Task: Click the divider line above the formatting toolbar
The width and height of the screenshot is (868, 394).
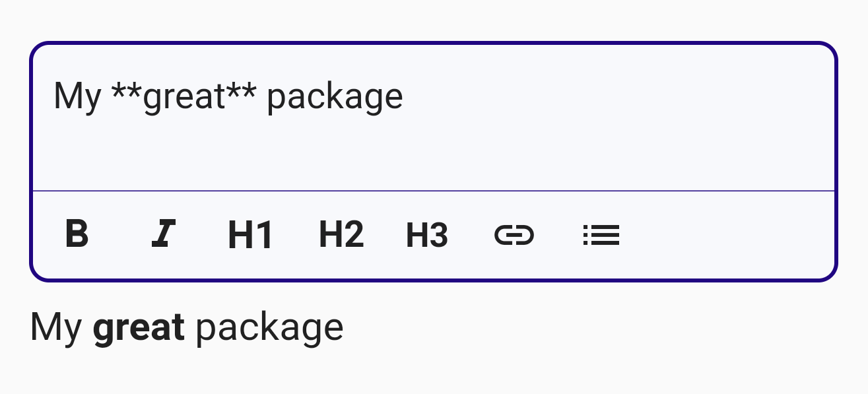Action: (x=433, y=191)
